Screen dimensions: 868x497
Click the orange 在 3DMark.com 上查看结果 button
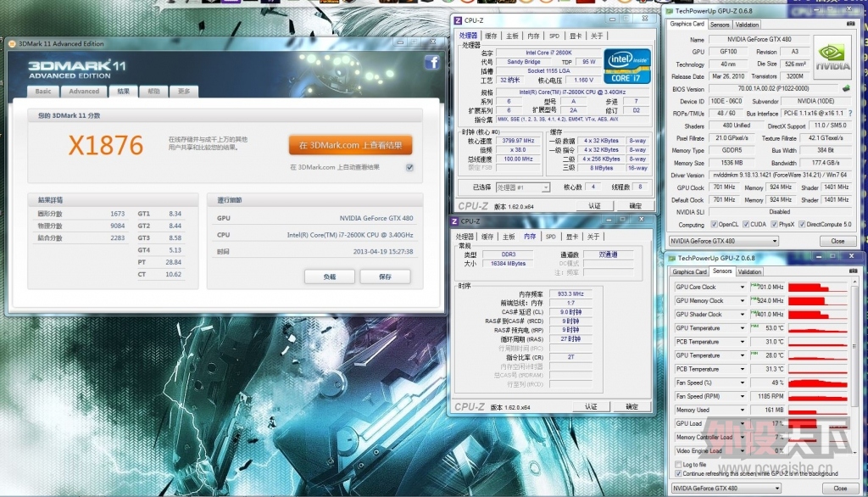(x=350, y=145)
